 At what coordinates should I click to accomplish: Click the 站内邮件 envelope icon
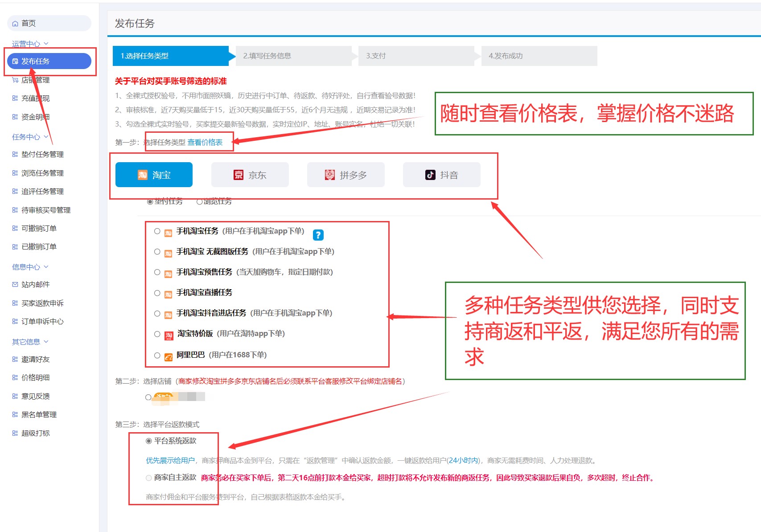[15, 284]
